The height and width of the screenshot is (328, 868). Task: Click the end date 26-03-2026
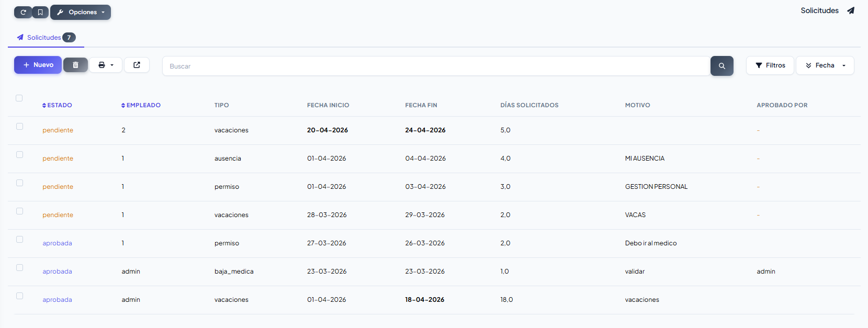(x=425, y=243)
